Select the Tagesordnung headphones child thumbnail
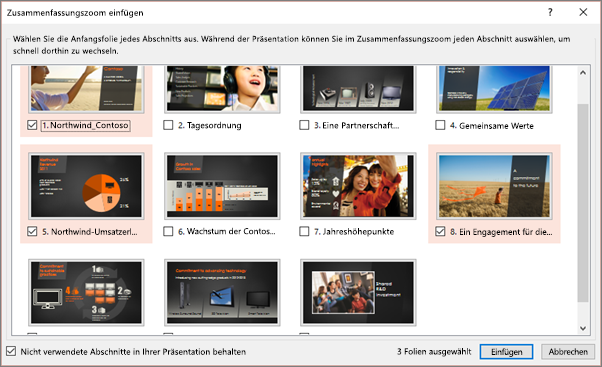 tap(222, 89)
